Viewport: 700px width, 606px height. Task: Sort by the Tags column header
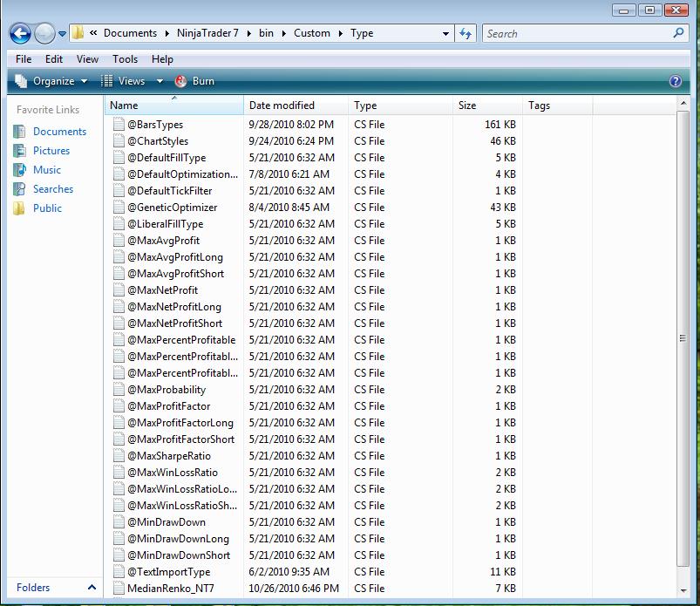click(x=558, y=106)
